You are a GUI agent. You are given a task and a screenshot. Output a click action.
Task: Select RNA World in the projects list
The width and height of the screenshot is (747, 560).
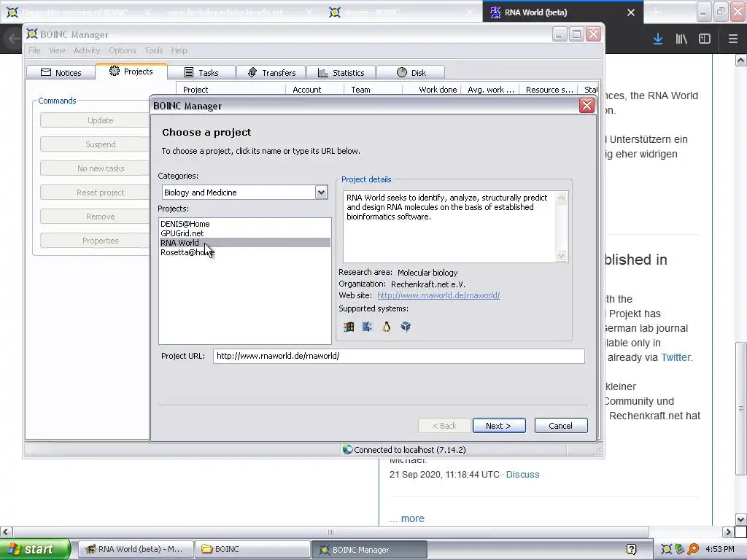pyautogui.click(x=245, y=243)
